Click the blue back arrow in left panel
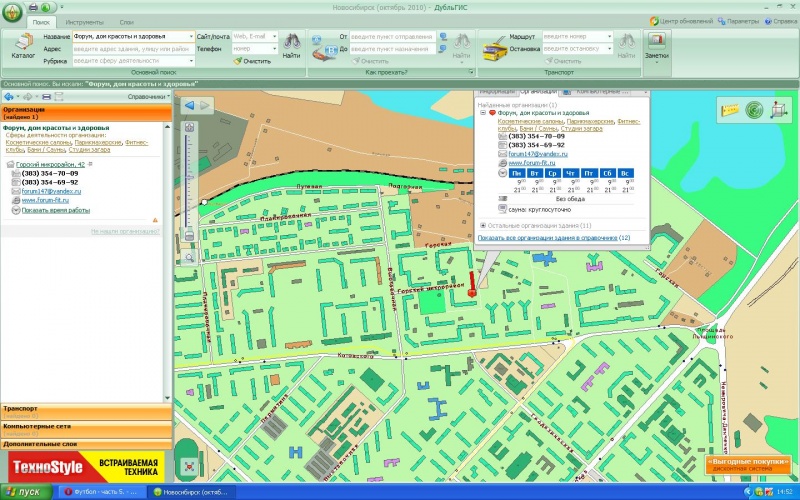Viewport: 800px width, 500px height. pyautogui.click(x=9, y=96)
